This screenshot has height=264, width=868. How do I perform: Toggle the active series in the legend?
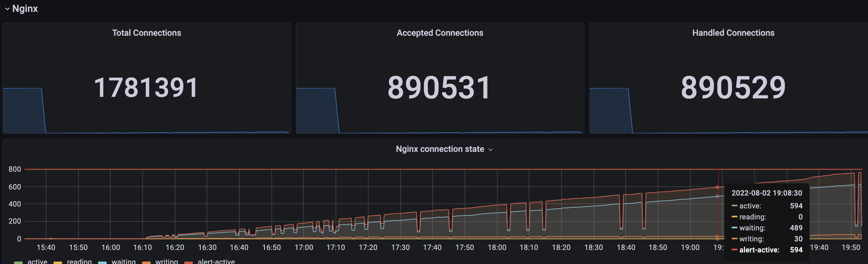point(37,261)
